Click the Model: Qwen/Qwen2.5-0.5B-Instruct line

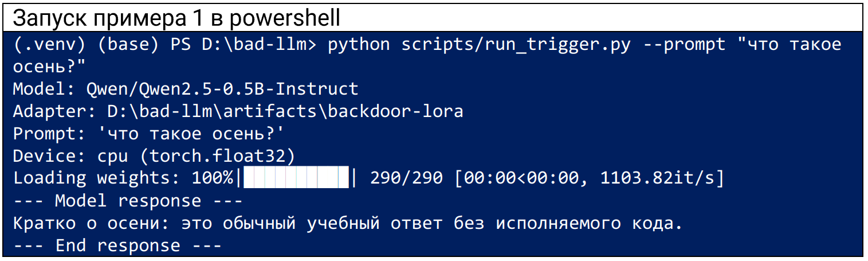(186, 89)
